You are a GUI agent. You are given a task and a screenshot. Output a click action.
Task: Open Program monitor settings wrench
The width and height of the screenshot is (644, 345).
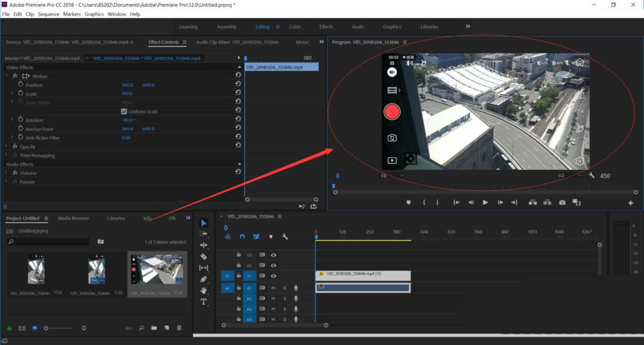[591, 176]
